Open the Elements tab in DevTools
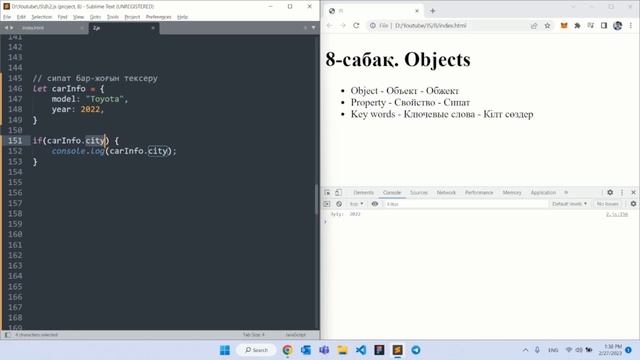This screenshot has height=360, width=640. click(x=363, y=192)
